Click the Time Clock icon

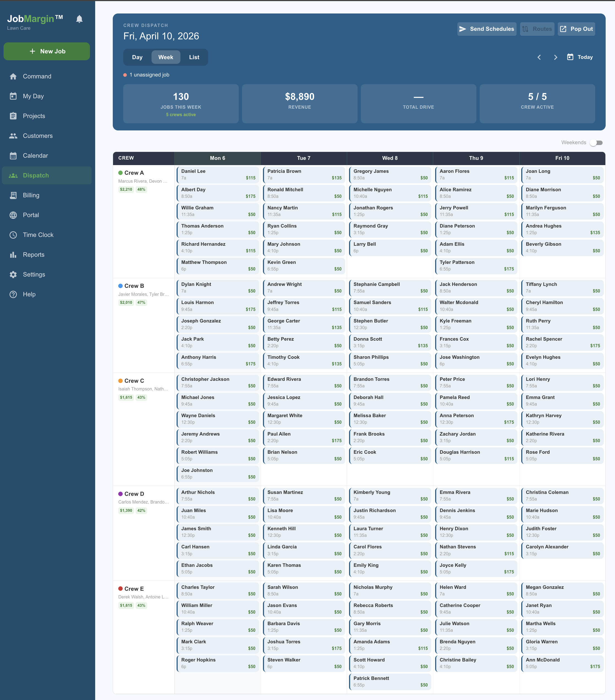[13, 235]
